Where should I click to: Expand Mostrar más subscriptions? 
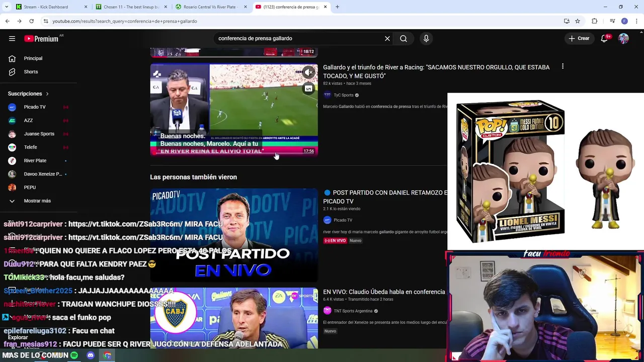tap(38, 201)
